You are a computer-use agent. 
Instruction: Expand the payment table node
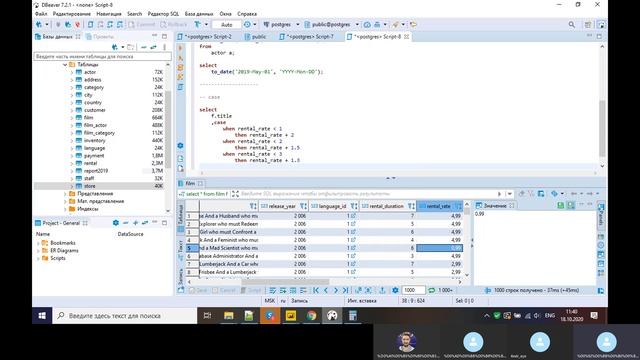(x=72, y=156)
